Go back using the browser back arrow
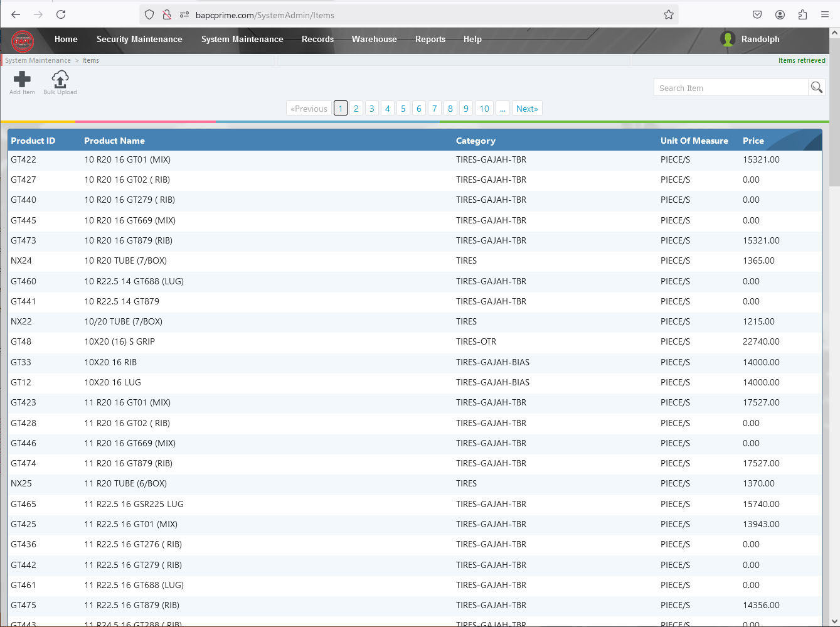The width and height of the screenshot is (840, 627). tap(16, 14)
